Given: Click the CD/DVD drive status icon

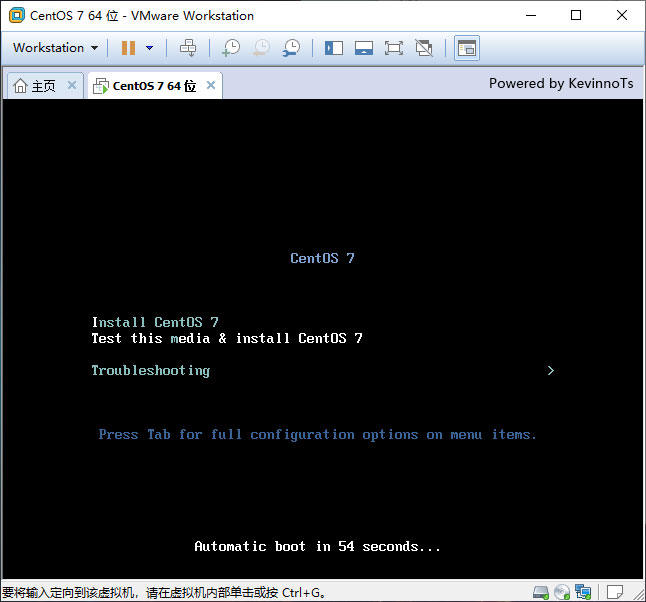Looking at the screenshot, I should point(562,593).
